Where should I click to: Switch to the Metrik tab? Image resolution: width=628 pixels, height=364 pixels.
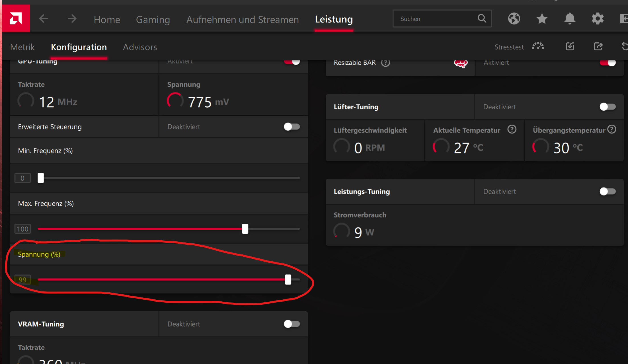tap(22, 47)
